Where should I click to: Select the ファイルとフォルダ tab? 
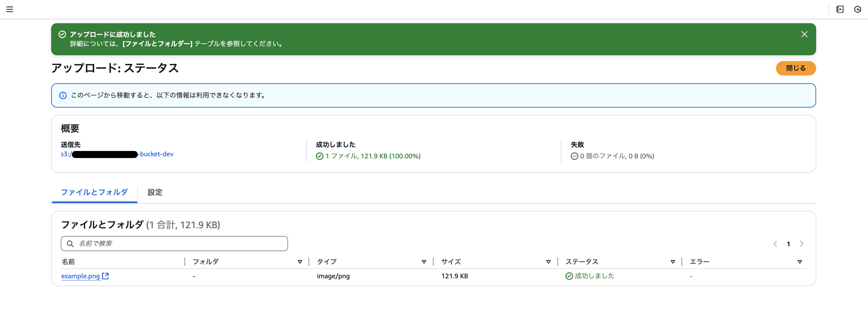pos(94,193)
